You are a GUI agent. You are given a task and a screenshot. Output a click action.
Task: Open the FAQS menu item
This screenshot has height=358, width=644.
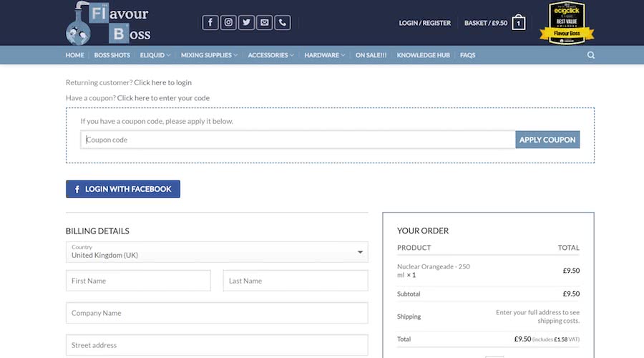click(x=467, y=55)
